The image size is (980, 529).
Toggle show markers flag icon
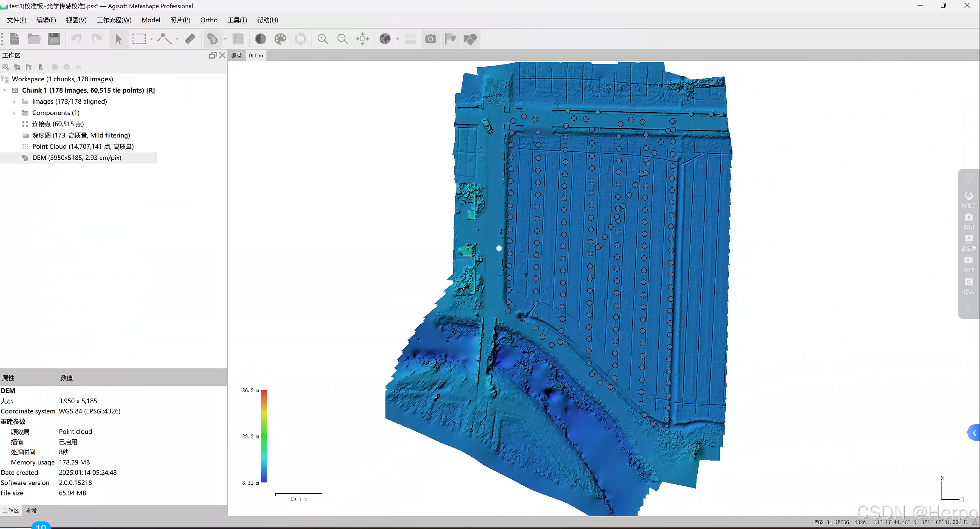point(450,39)
